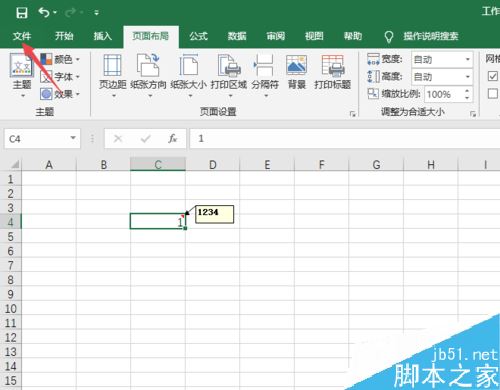Increase the 缩放比例 scale using up stepper
The width and height of the screenshot is (500, 390).
tap(467, 90)
